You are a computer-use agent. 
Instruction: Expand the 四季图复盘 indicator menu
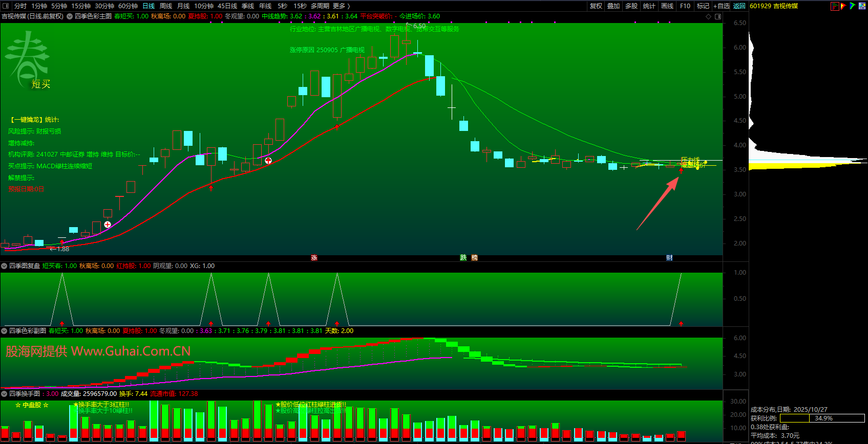click(x=5, y=266)
